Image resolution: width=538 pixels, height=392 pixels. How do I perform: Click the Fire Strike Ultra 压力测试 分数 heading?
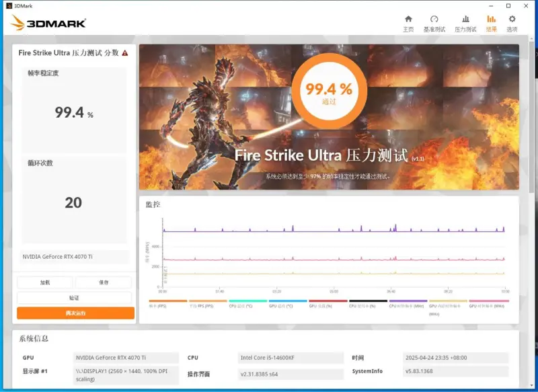(69, 53)
